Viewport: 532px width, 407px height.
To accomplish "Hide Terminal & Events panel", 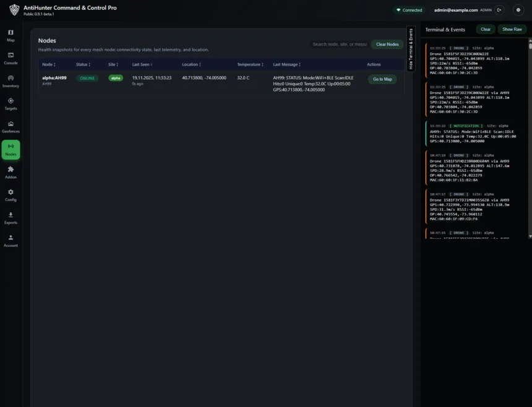I will [411, 49].
